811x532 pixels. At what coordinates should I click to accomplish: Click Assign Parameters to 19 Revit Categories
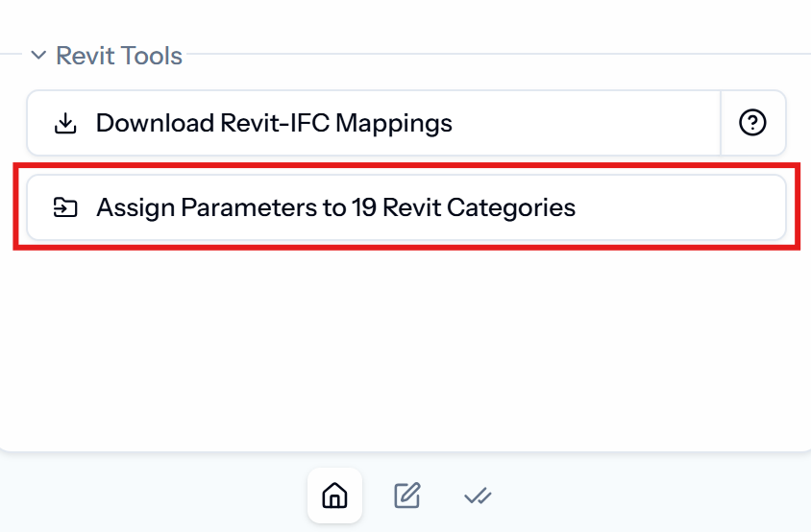click(x=406, y=207)
